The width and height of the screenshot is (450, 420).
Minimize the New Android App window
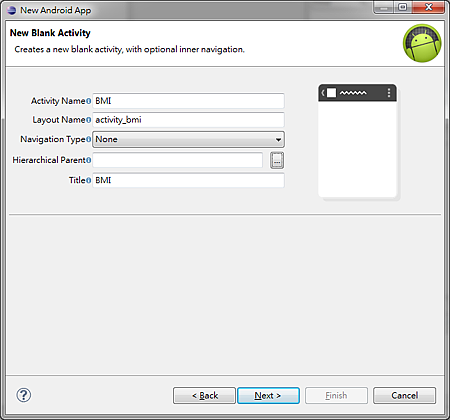(x=384, y=7)
